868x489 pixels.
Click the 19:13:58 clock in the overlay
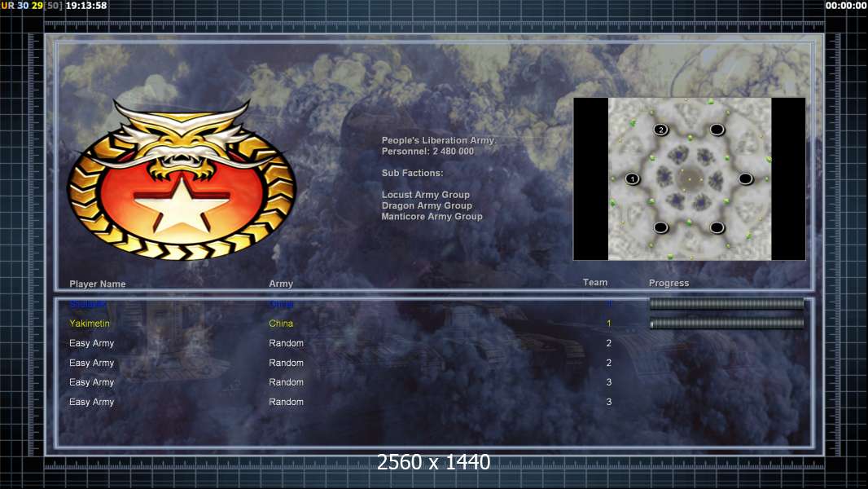[85, 6]
